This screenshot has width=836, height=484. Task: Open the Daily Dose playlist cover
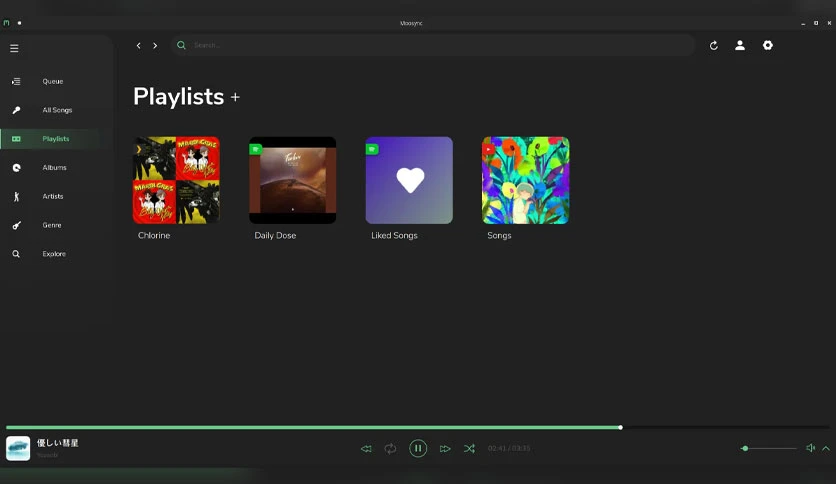click(x=293, y=180)
